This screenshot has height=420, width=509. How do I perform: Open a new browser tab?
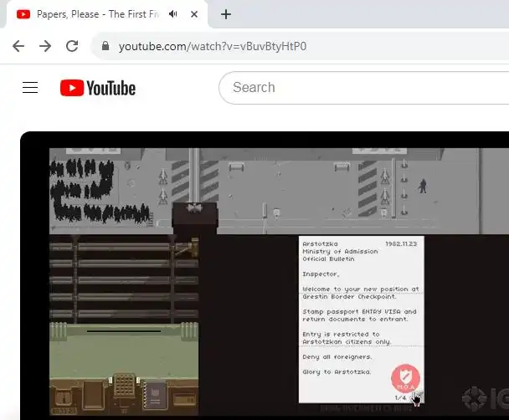(x=226, y=14)
